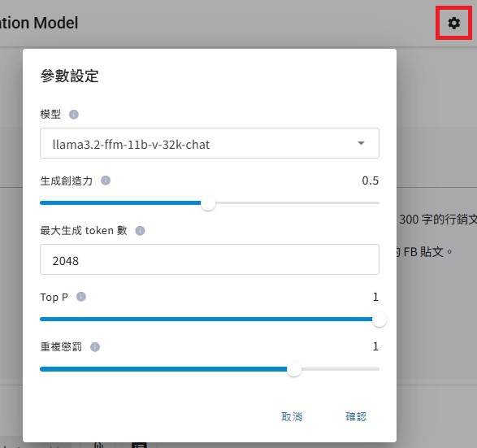Click unfilled track end of 重複懲罰 slider
The width and height of the screenshot is (477, 448).
pos(340,369)
